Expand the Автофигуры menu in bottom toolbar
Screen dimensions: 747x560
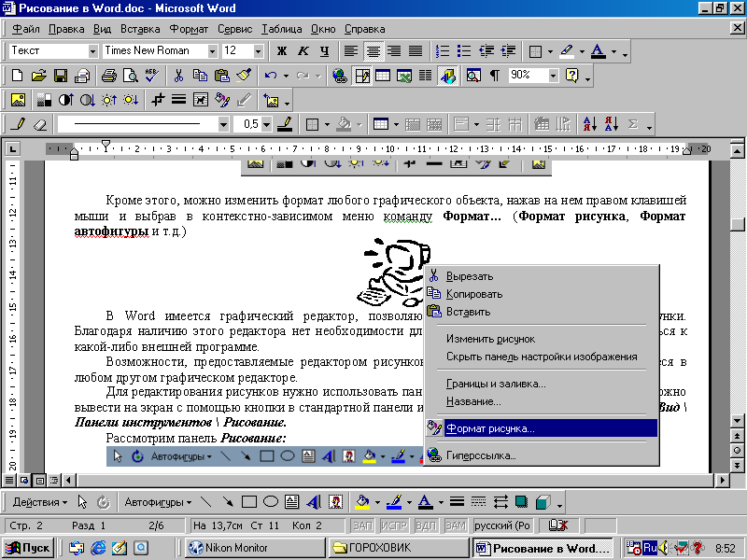(x=158, y=502)
